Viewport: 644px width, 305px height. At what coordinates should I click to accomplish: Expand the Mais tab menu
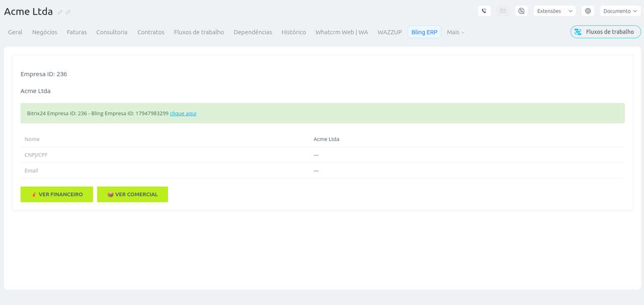click(456, 32)
